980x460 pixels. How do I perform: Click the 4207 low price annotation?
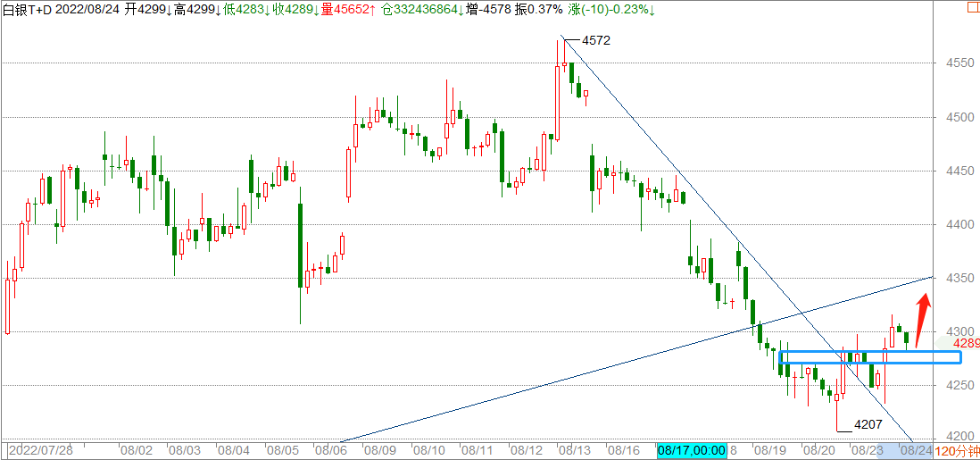(x=868, y=425)
